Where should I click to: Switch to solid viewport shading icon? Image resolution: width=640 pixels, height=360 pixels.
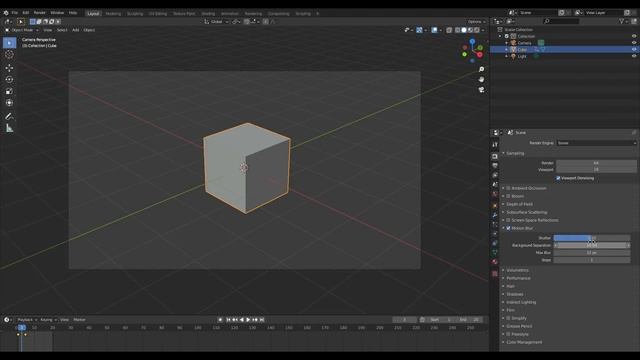pyautogui.click(x=464, y=30)
